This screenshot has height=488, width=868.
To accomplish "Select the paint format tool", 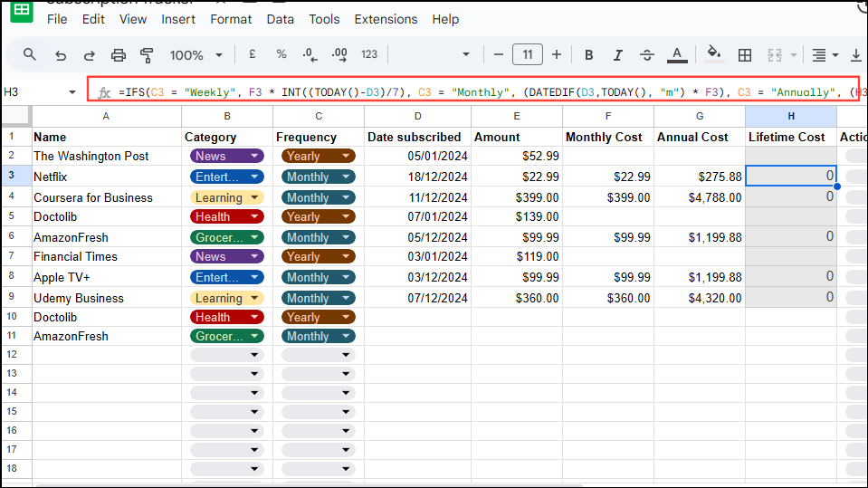I will tap(147, 55).
